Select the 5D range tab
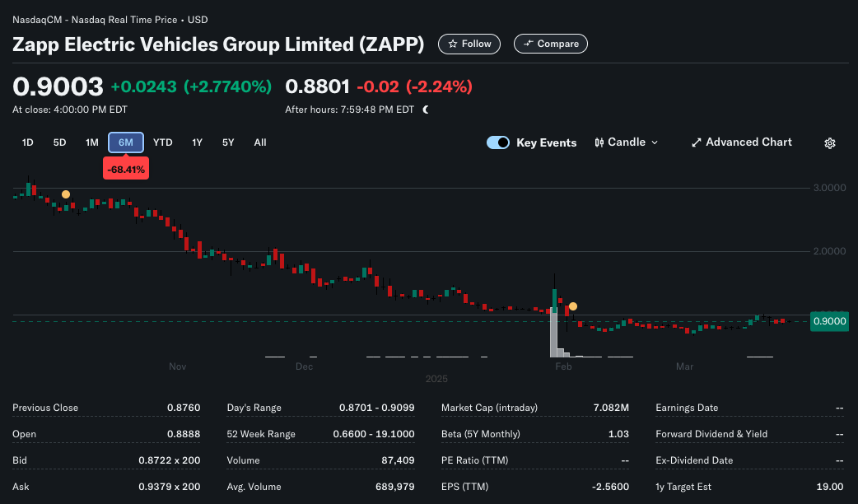This screenshot has width=858, height=504. (59, 142)
